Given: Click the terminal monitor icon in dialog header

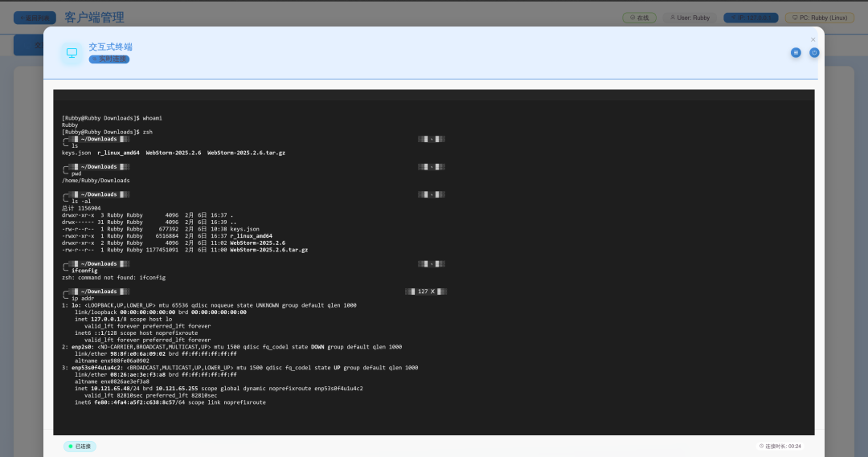Looking at the screenshot, I should click(x=72, y=53).
